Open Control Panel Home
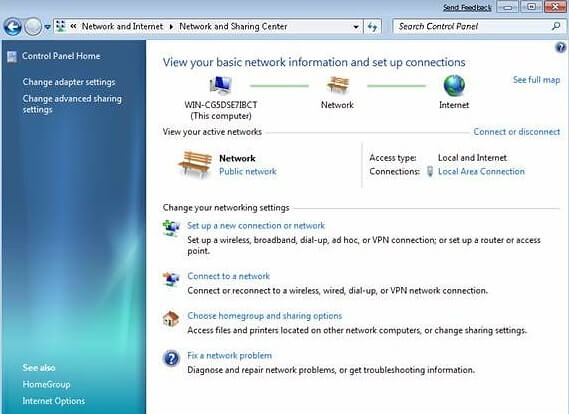Image resolution: width=569 pixels, height=414 pixels. coord(61,56)
